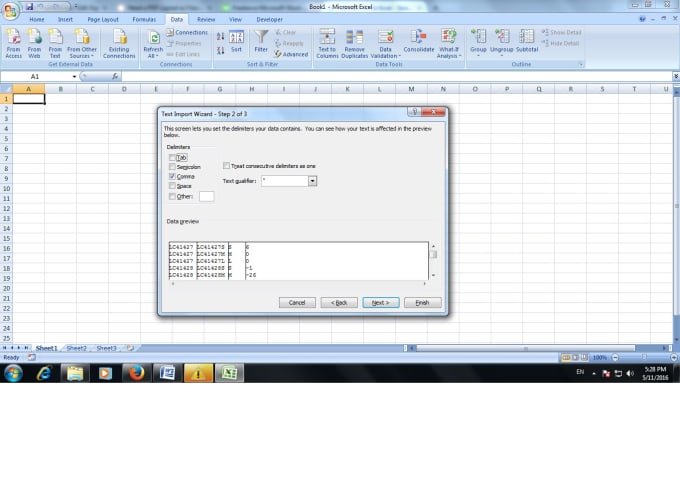
Task: Open Existing Connections in ribbon
Action: coord(119,43)
